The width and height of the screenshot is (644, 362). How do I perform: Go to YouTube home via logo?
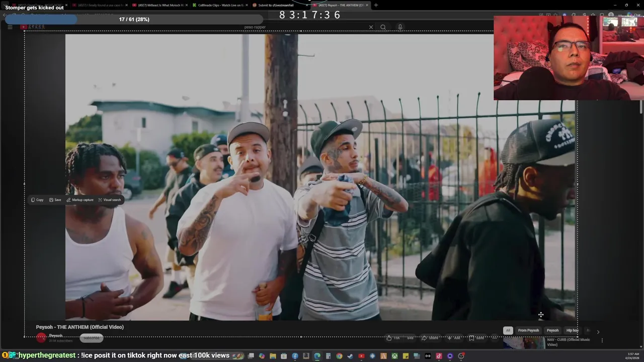33,27
